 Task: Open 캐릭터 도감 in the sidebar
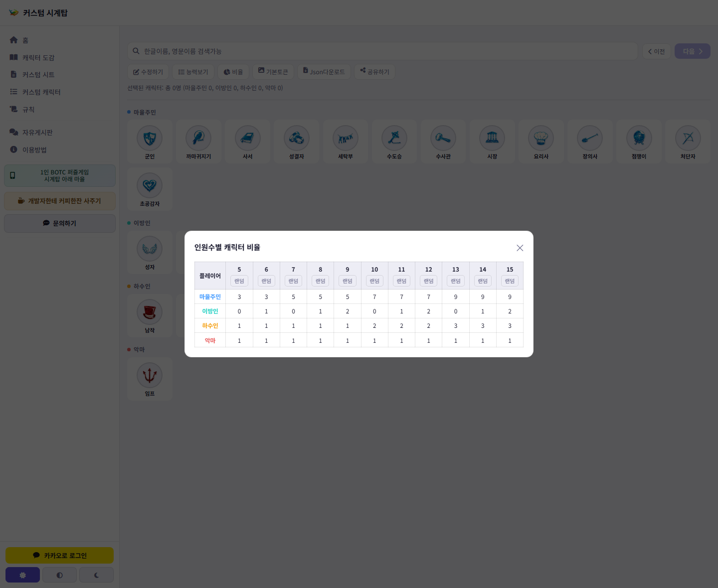(x=60, y=57)
